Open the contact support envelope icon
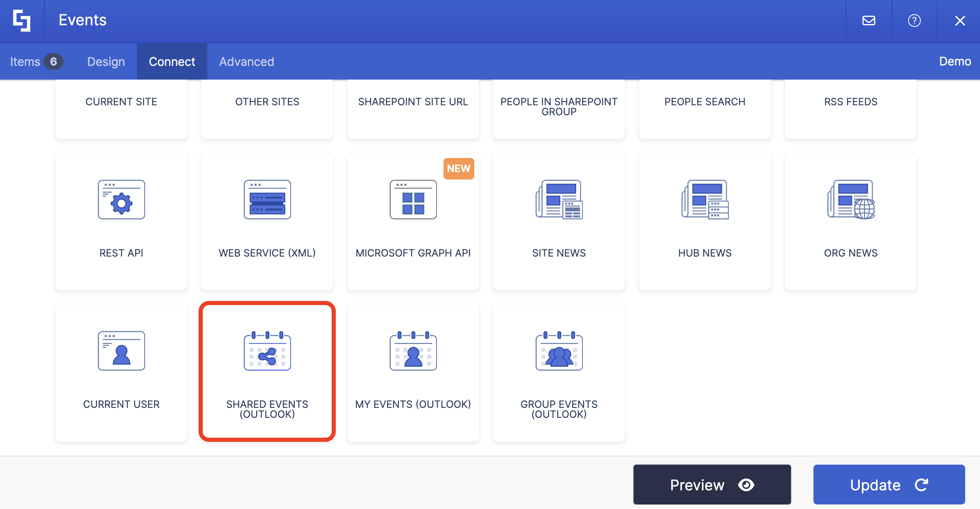Screen dimensions: 980x509 pyautogui.click(x=869, y=20)
